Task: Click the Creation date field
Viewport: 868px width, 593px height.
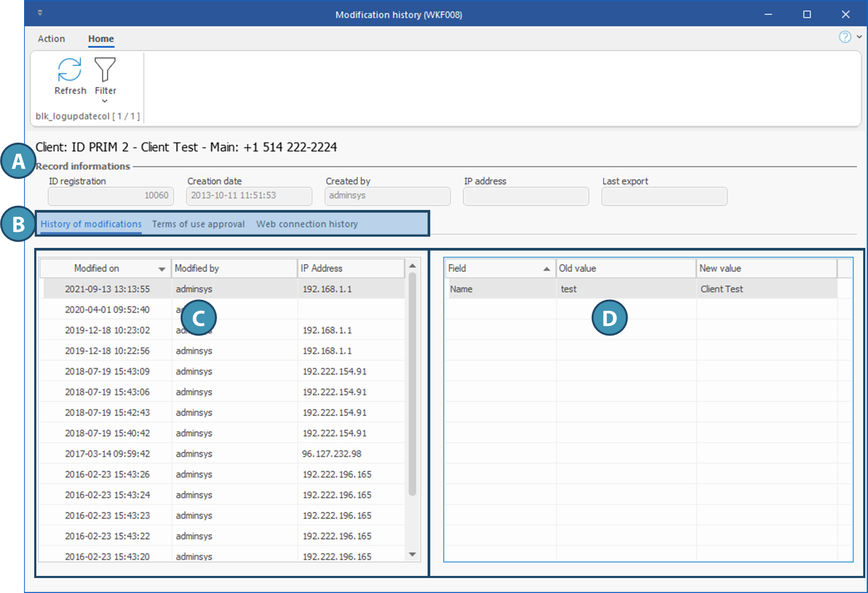Action: [x=249, y=196]
